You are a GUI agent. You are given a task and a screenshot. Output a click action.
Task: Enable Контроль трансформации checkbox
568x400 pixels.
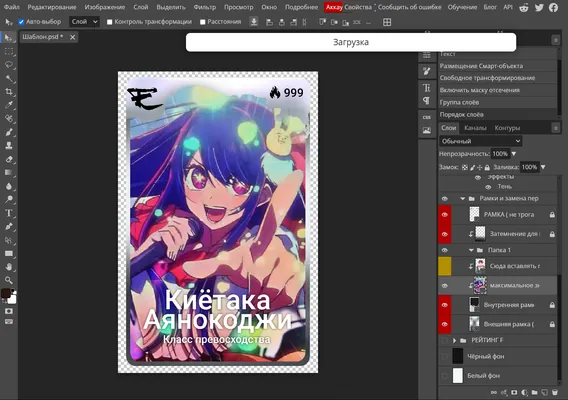tap(109, 22)
